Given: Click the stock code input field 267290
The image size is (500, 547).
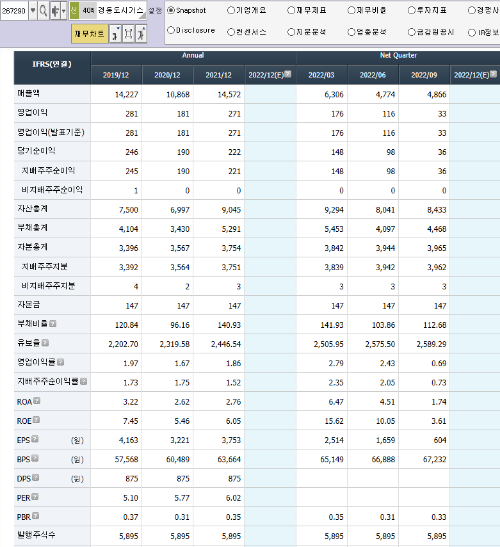Looking at the screenshot, I should pos(14,11).
